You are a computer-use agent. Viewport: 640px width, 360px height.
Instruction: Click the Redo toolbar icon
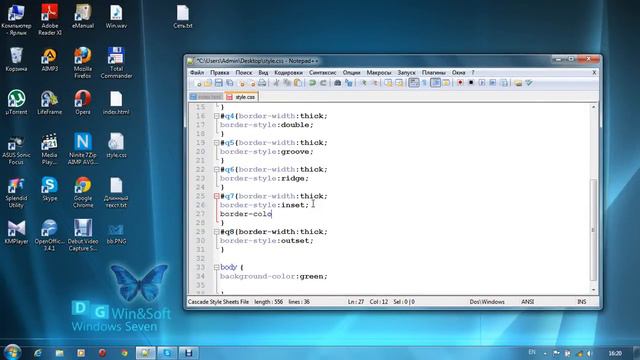[323, 83]
